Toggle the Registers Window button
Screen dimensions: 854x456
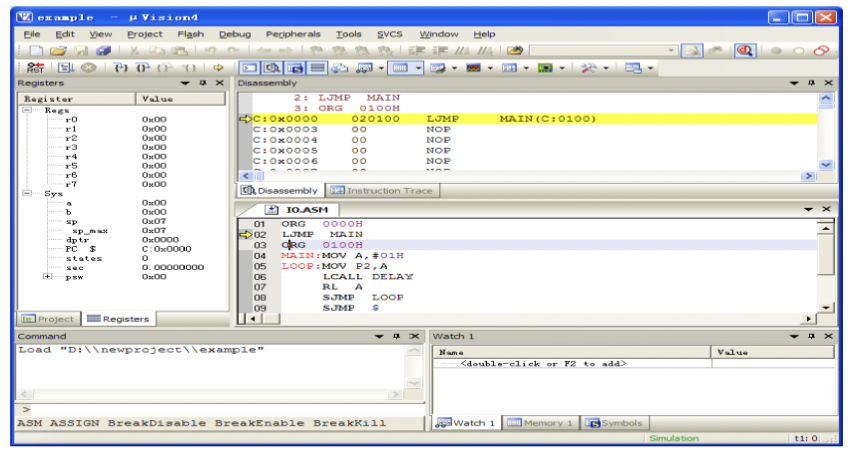click(x=318, y=68)
